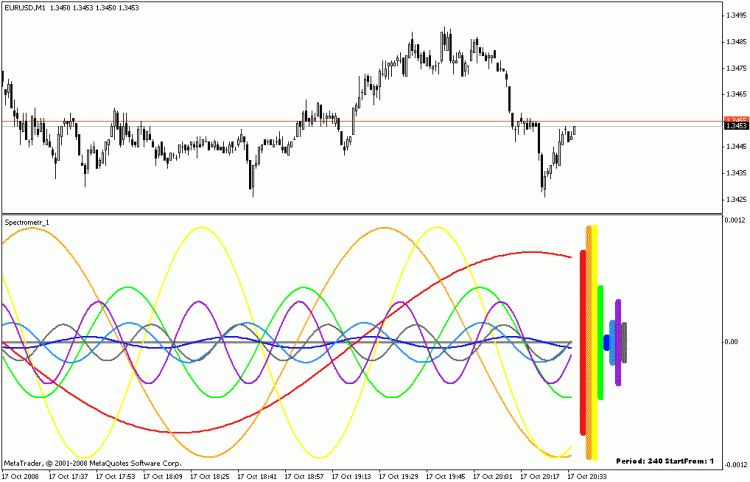The height and width of the screenshot is (482, 750).
Task: Click the 17 Oct 18:57 time label
Action: (304, 477)
